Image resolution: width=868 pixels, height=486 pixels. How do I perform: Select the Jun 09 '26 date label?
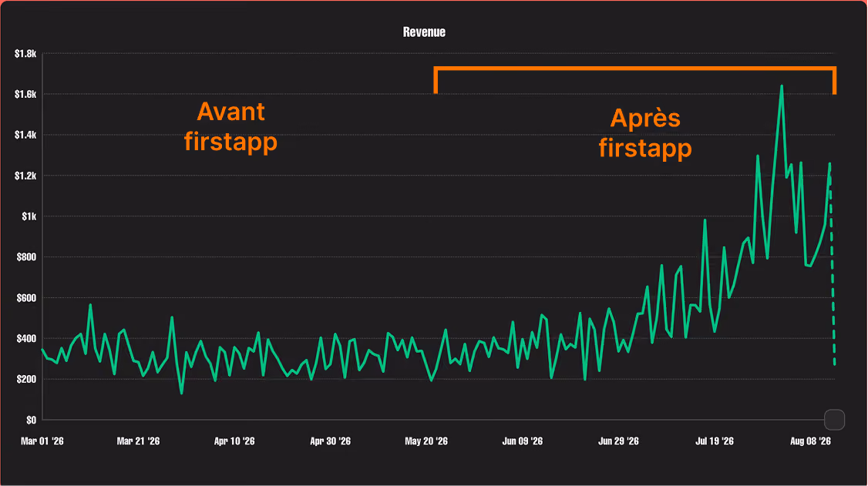(523, 441)
